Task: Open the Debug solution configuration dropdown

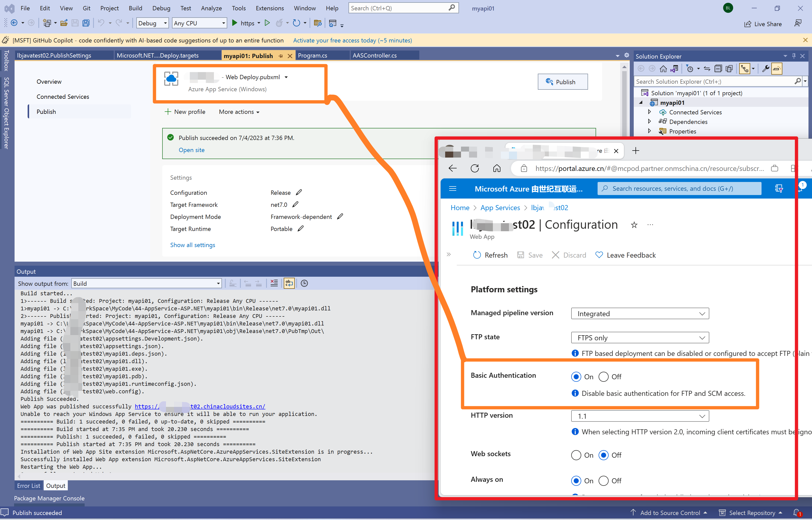Action: tap(152, 23)
